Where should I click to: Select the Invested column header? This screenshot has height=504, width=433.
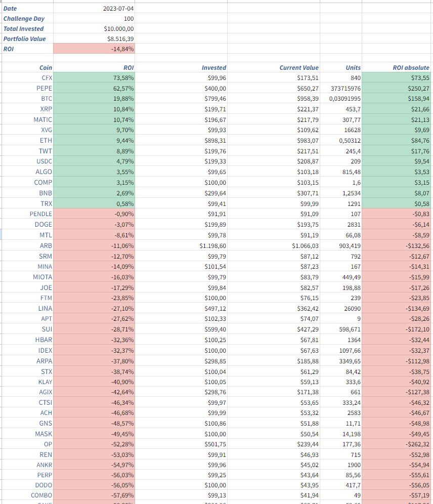pos(181,67)
